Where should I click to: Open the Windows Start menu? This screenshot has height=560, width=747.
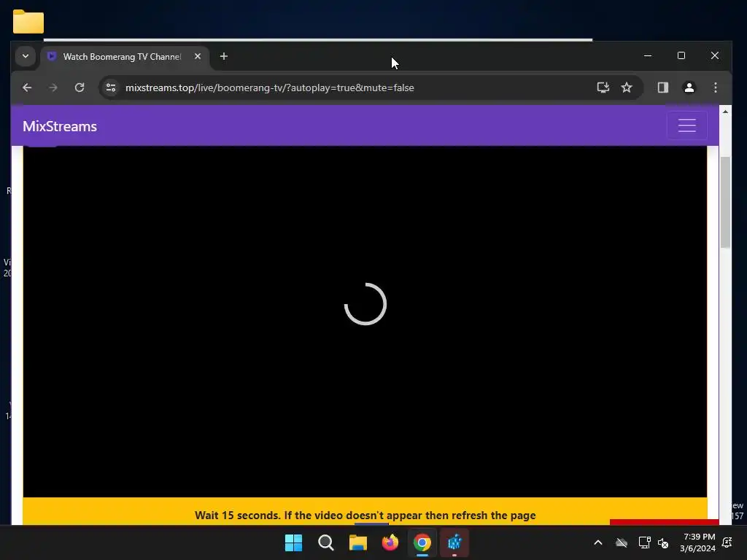(293, 542)
